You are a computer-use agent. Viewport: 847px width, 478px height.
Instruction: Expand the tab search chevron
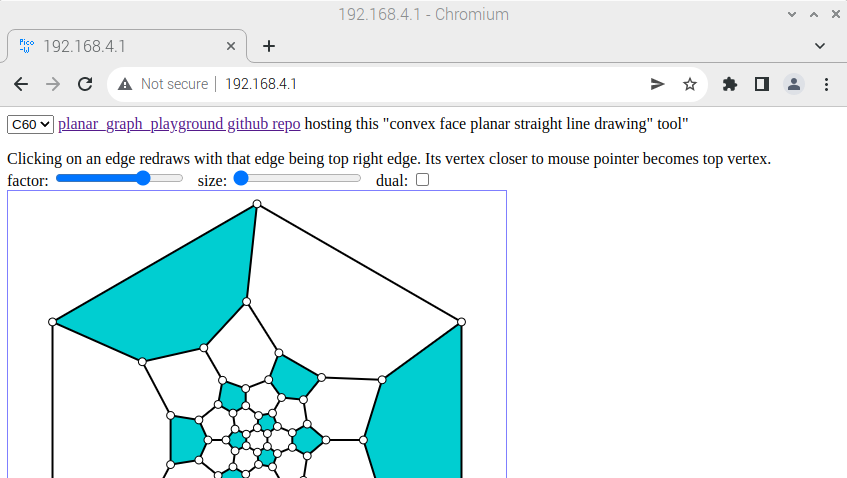click(x=820, y=46)
